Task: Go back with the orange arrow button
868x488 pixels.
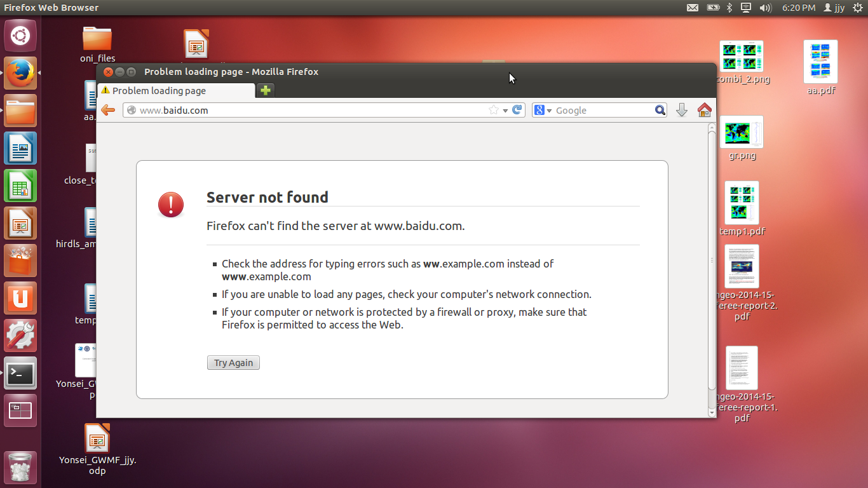Action: tap(108, 110)
